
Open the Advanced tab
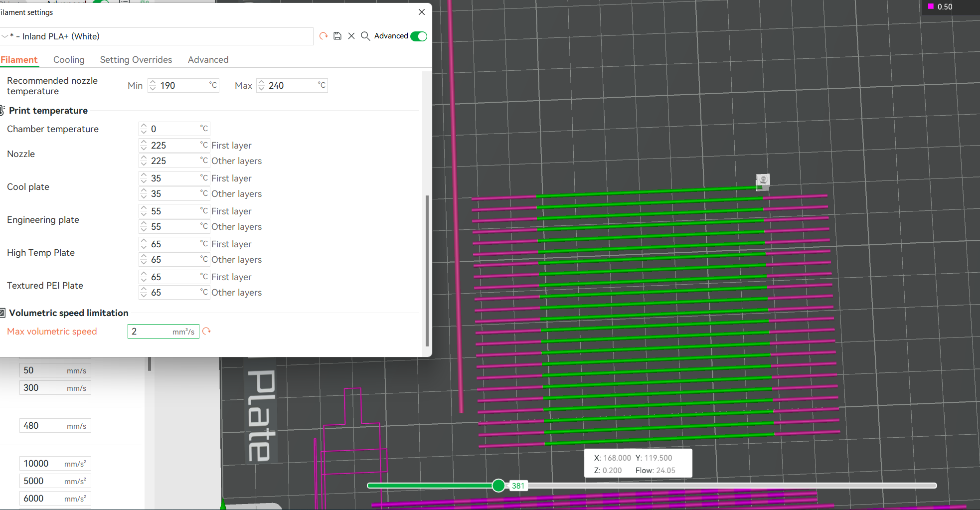[x=208, y=59]
